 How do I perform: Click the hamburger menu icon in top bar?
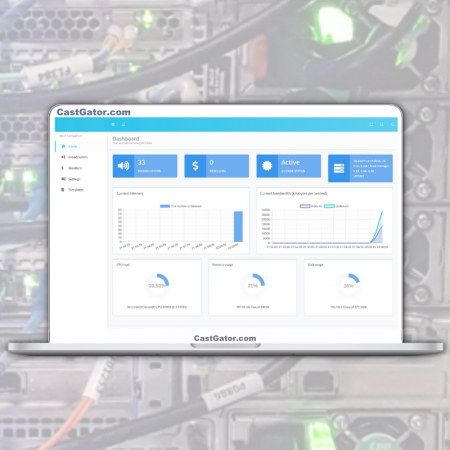coord(113,124)
